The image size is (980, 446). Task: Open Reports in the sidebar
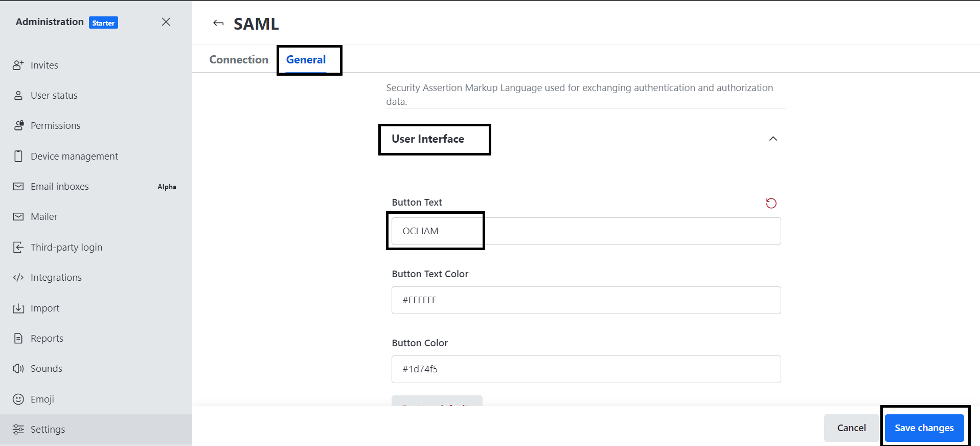click(47, 339)
